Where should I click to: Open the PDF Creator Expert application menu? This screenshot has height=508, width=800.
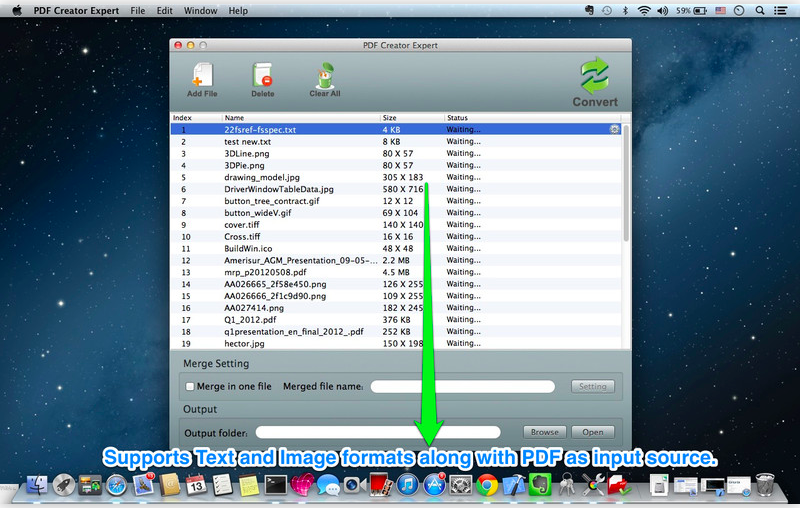tap(76, 10)
